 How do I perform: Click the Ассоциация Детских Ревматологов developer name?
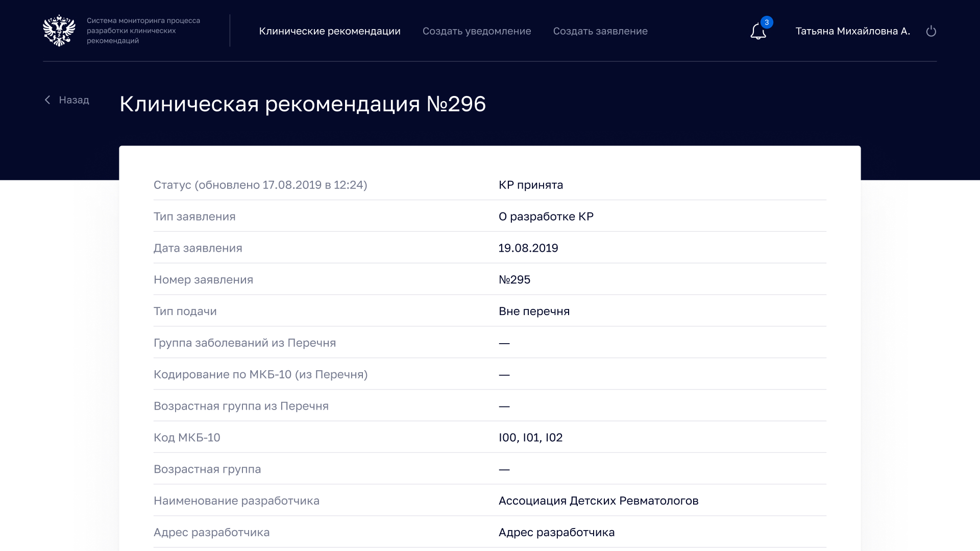pyautogui.click(x=598, y=501)
